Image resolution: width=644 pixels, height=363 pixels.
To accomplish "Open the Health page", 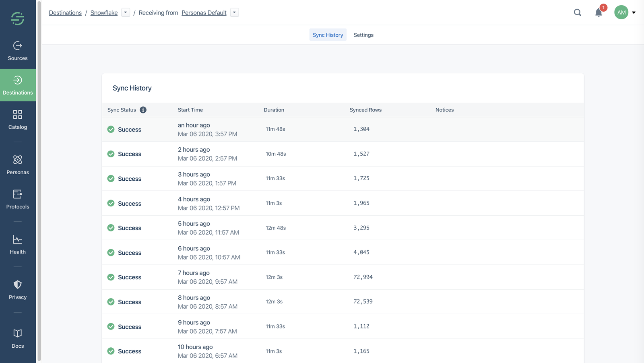I will pyautogui.click(x=18, y=245).
